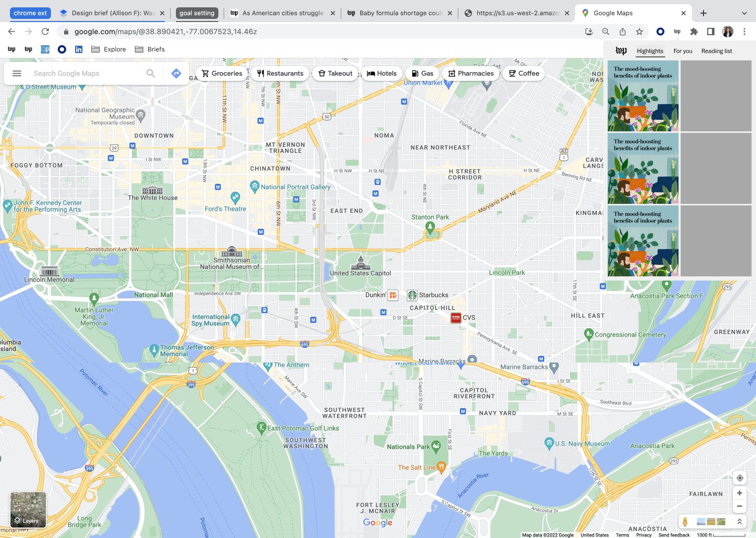Open a new browser tab
756x538 pixels.
703,13
